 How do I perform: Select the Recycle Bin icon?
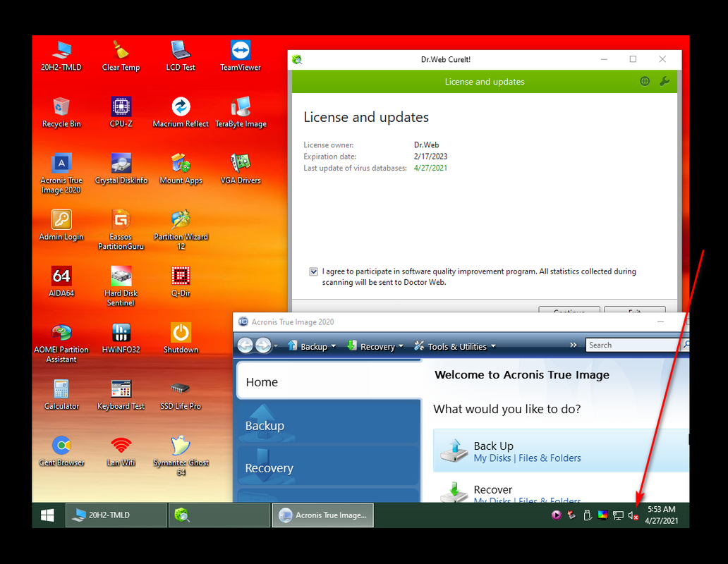tap(61, 112)
